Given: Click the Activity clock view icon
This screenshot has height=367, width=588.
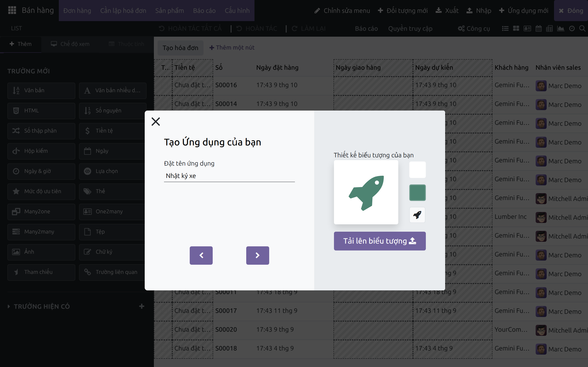Looking at the screenshot, I should click(x=572, y=29).
